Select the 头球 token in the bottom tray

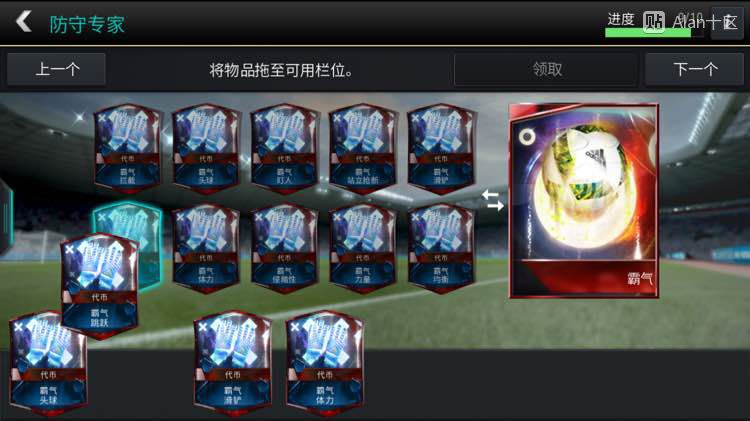(x=48, y=364)
